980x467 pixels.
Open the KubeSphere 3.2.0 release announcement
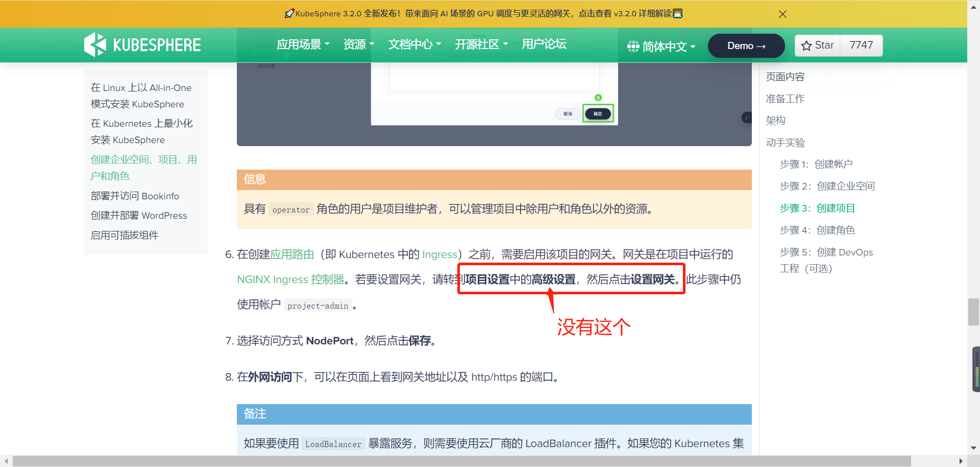click(x=483, y=14)
